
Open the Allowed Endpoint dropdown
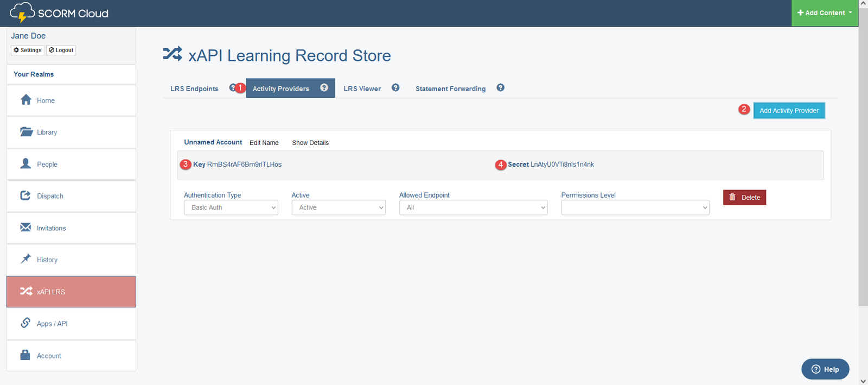[473, 207]
